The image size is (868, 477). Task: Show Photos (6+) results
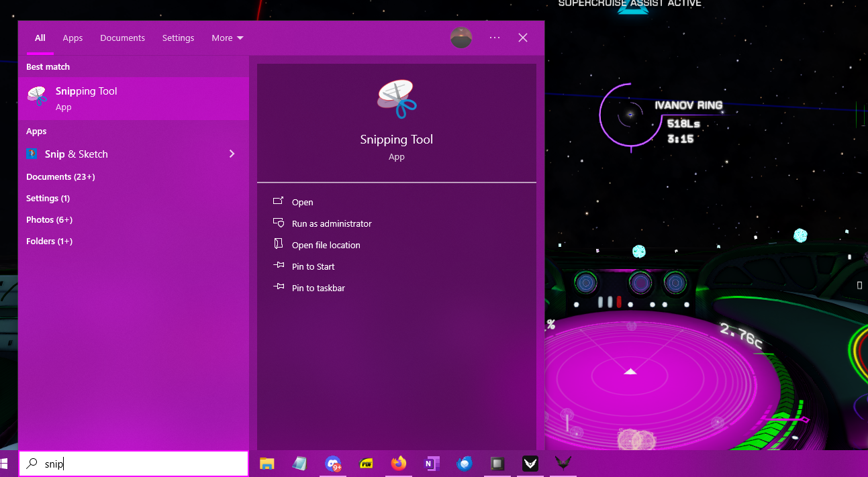49,219
